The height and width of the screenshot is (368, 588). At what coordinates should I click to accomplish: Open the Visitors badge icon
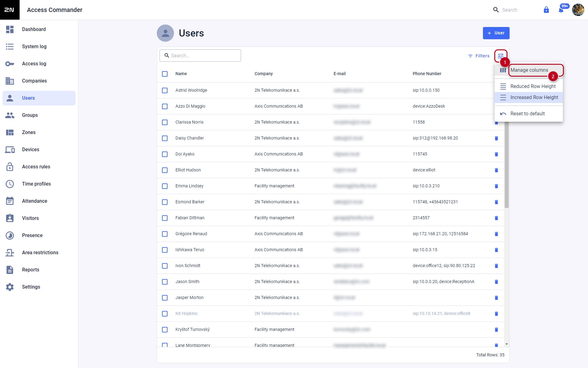click(10, 218)
